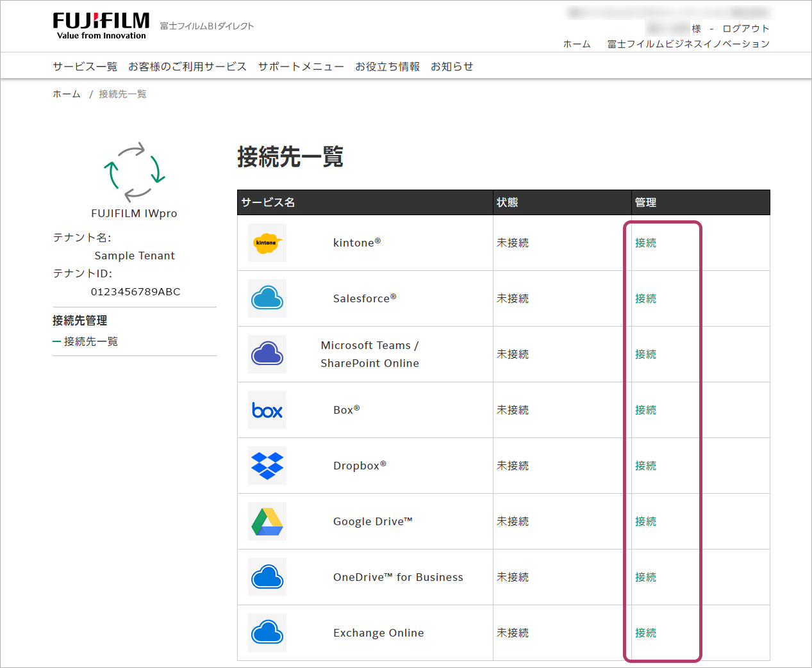Screen dimensions: 812x668
Task: Click Exchange Online service name text
Action: pos(379,633)
